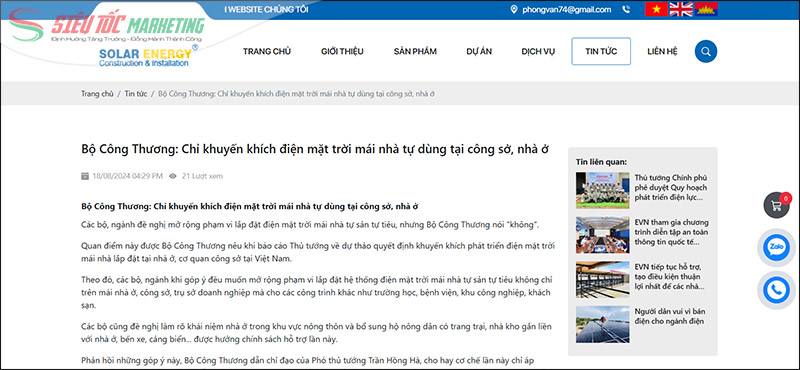Open related article 'EVN tiếp tục hỗ trợ'
Screen dimensions: 800x370
(x=670, y=277)
